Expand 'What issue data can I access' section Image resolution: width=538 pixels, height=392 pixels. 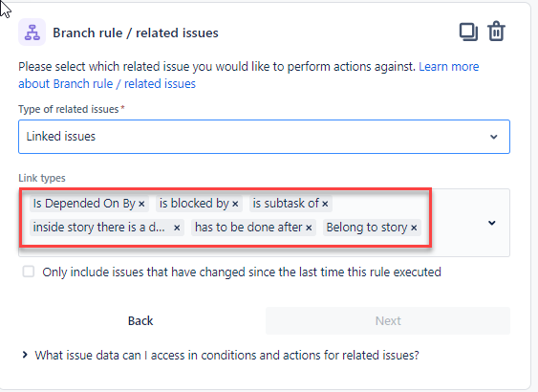point(221,355)
